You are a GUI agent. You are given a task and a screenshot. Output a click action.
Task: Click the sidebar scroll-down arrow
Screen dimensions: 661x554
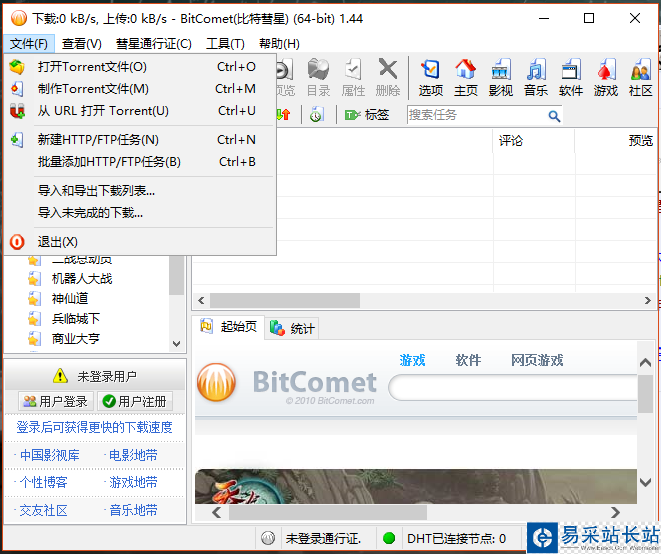tap(177, 344)
